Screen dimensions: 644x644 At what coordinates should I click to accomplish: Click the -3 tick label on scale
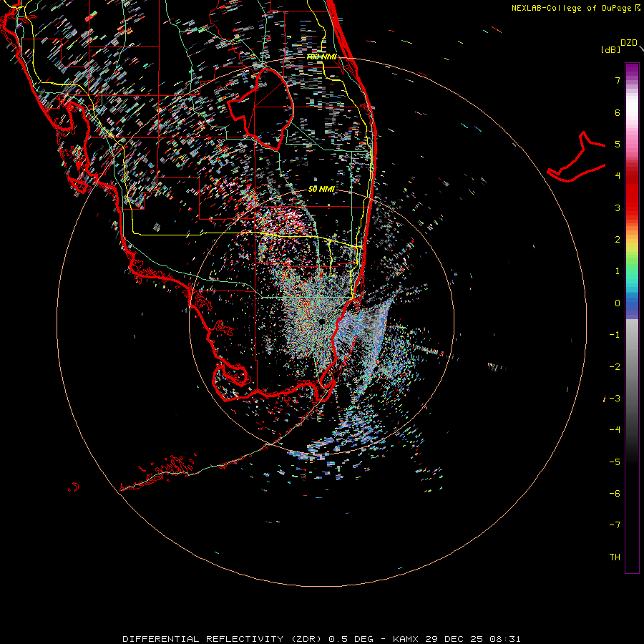(615, 399)
